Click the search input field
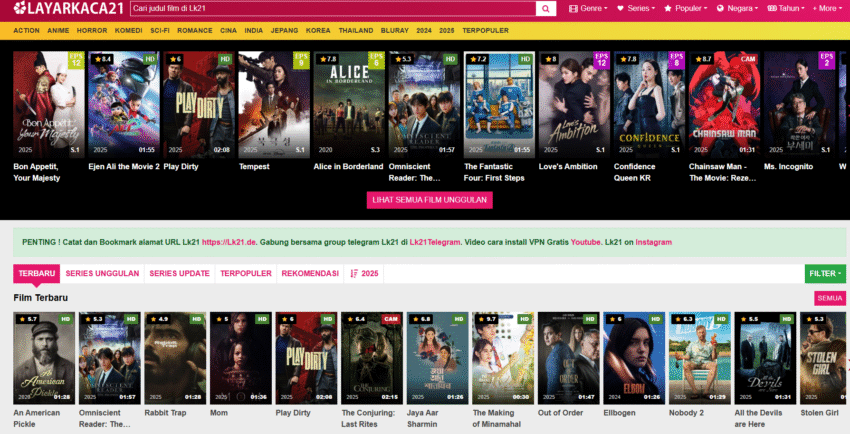 coord(332,8)
